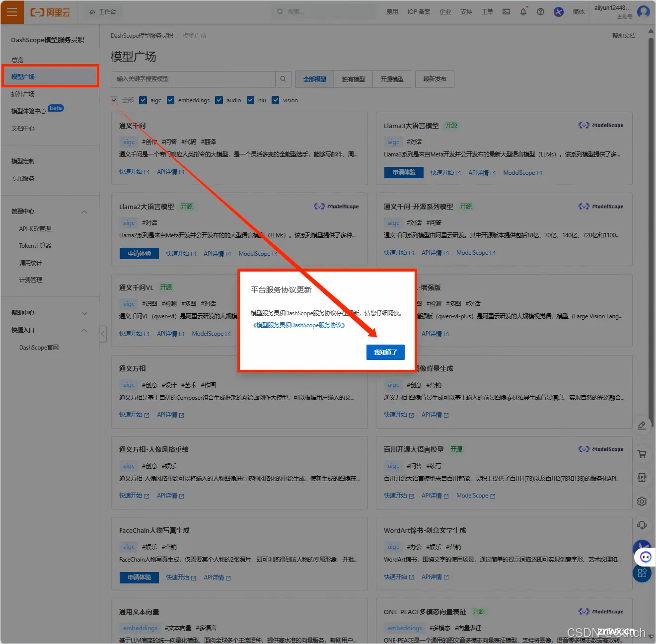Image resolution: width=656 pixels, height=644 pixels.
Task: Open the Cloud Shell terminal icon
Action: (506, 12)
